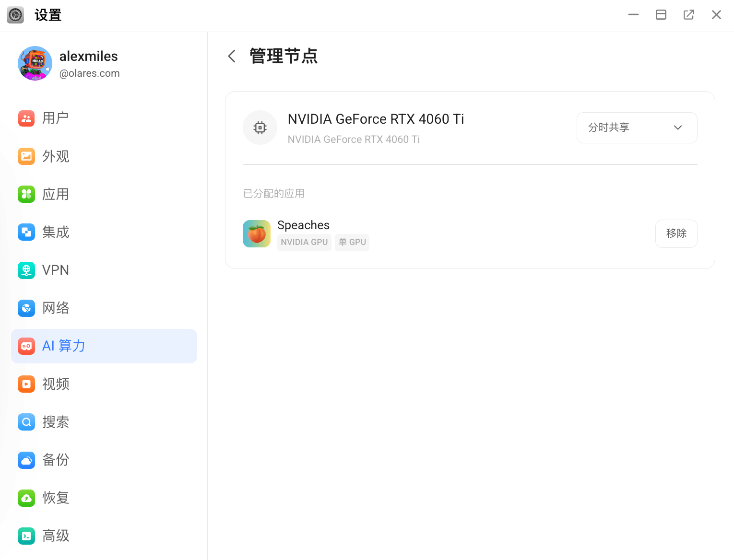Screen dimensions: 734x560
Task: Select the 视频 video icon
Action: click(x=26, y=384)
